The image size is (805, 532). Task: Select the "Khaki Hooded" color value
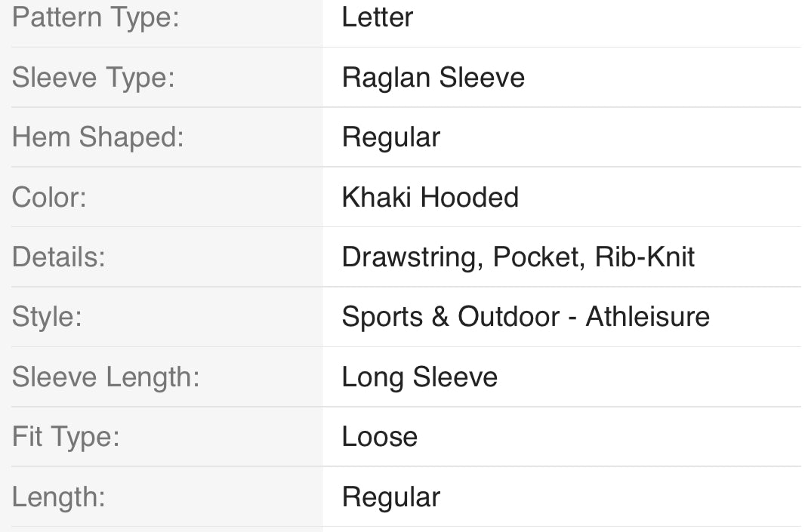coord(430,198)
